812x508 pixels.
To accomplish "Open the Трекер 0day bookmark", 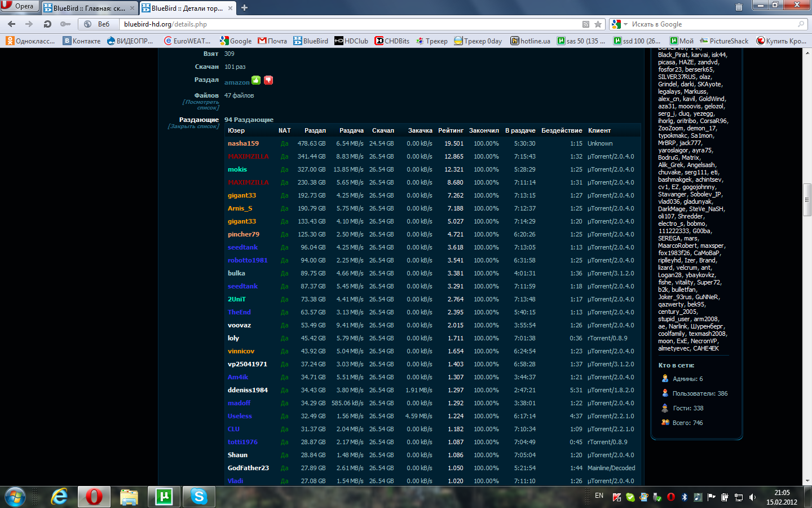I will click(478, 41).
